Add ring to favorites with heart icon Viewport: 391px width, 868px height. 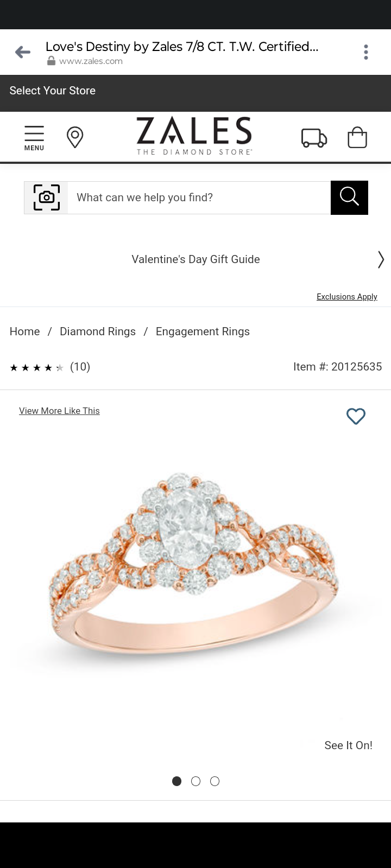(356, 416)
